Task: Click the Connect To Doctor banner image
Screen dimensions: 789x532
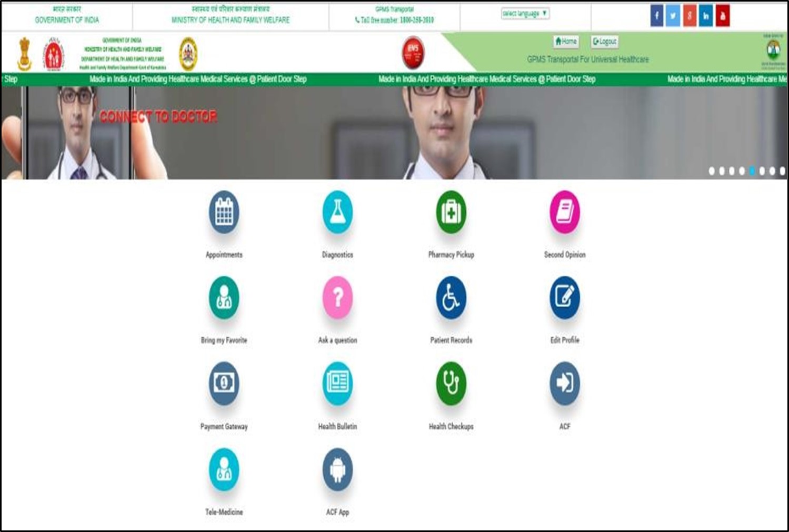Action: (394, 133)
